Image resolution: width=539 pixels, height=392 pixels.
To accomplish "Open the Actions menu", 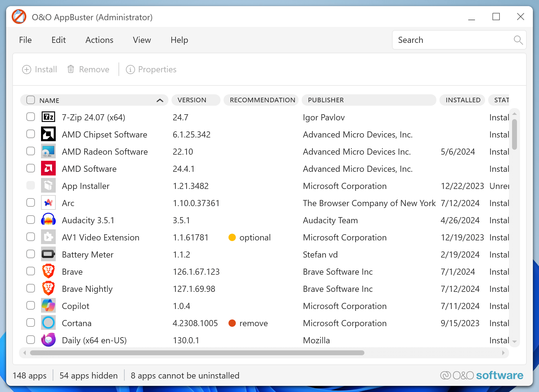I will pos(99,40).
